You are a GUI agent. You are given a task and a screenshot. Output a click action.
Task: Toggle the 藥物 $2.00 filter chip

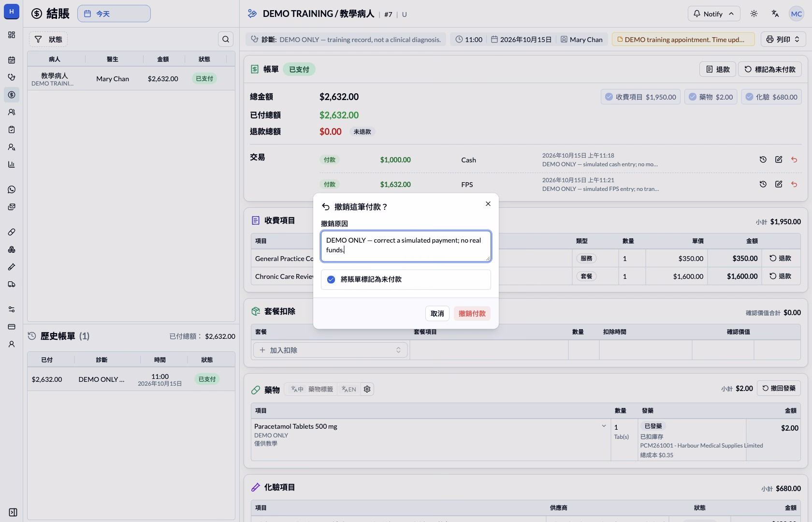(710, 97)
